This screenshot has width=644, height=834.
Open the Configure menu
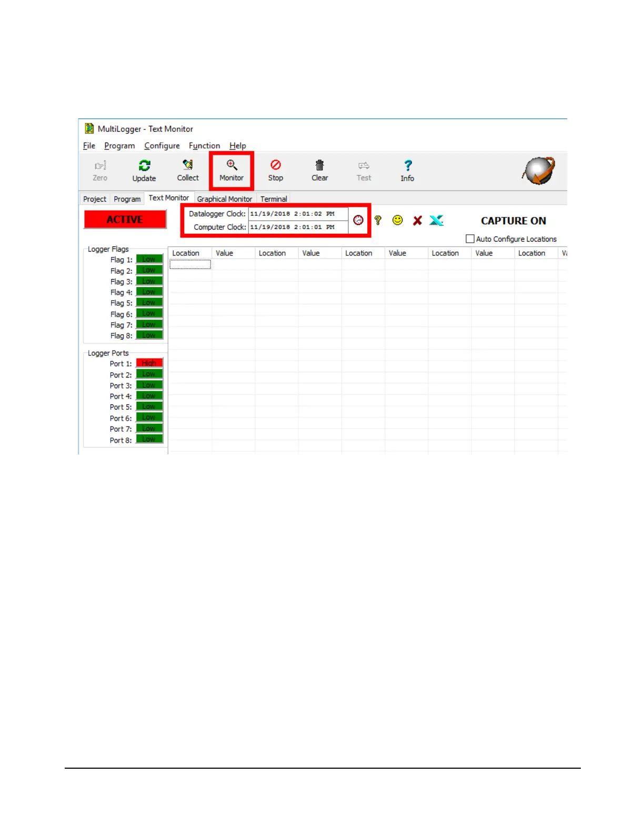point(162,146)
